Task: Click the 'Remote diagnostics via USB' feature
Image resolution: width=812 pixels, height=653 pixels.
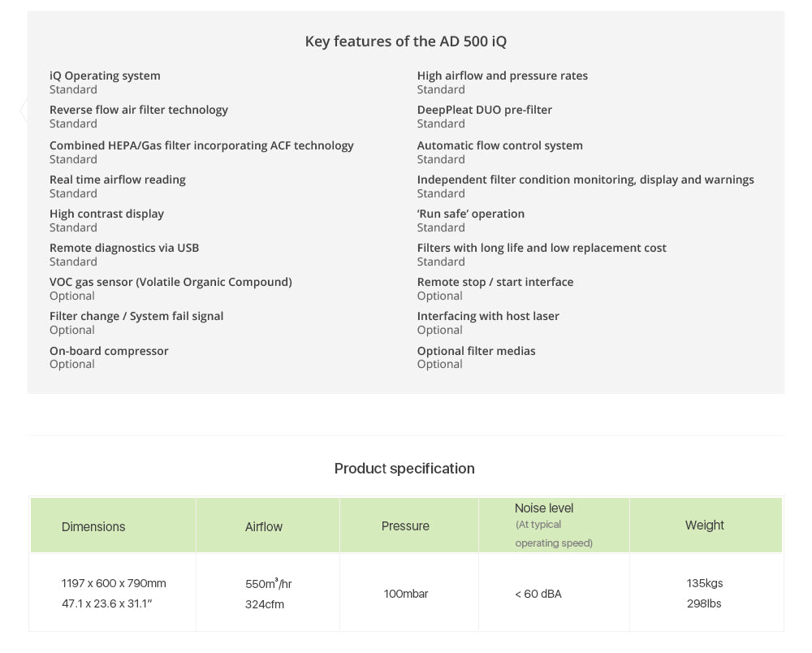Action: tap(124, 248)
